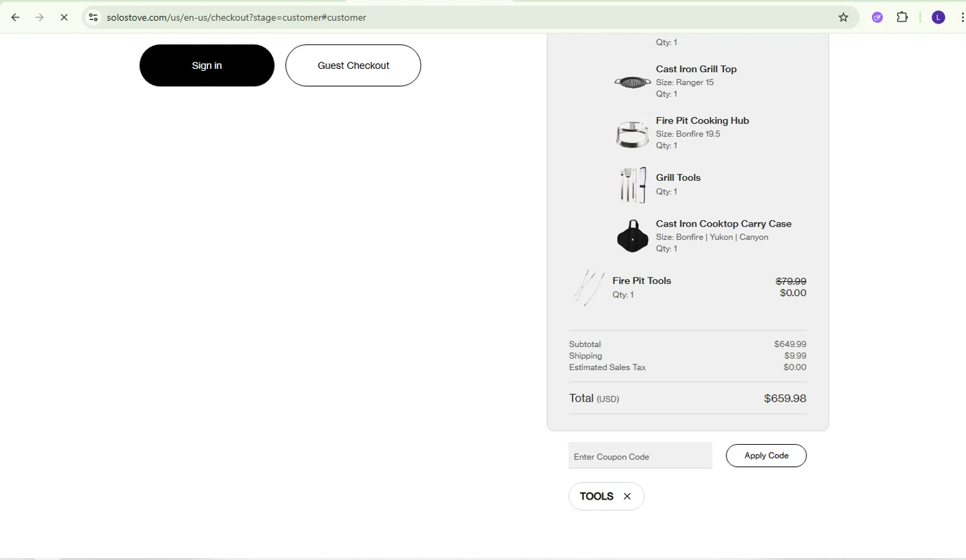Open the Extensions puzzle icon

point(902,17)
